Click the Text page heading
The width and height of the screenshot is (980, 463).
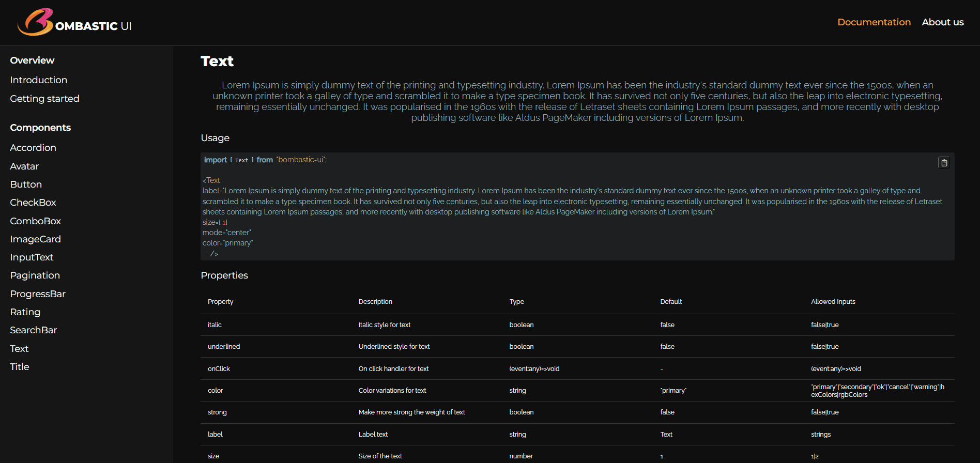(217, 61)
